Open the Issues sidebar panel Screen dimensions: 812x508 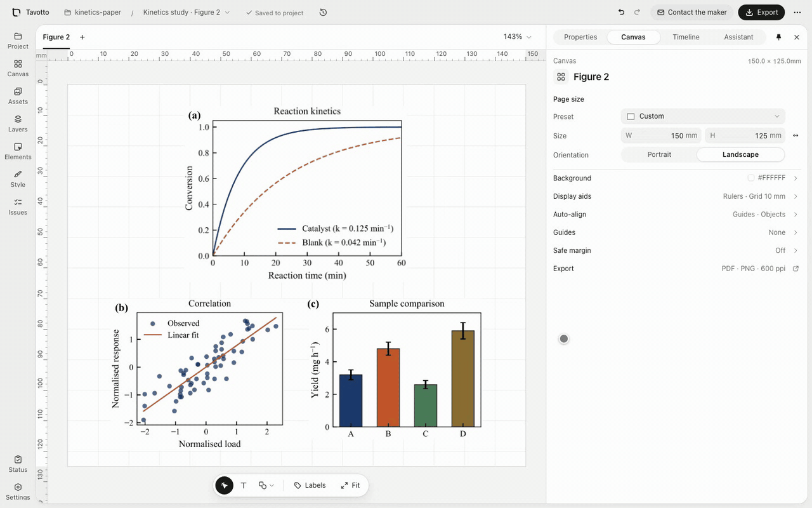(18, 206)
